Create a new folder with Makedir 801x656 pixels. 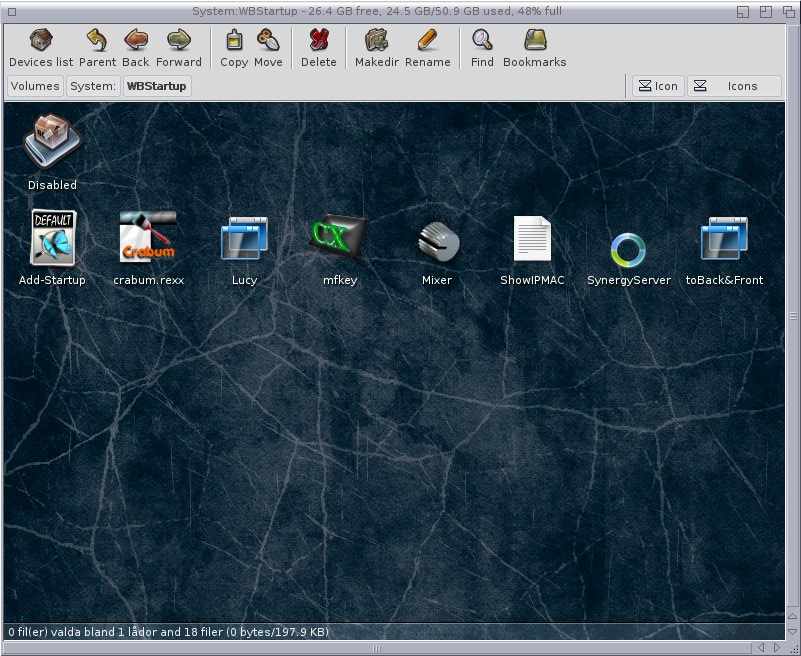(x=376, y=48)
